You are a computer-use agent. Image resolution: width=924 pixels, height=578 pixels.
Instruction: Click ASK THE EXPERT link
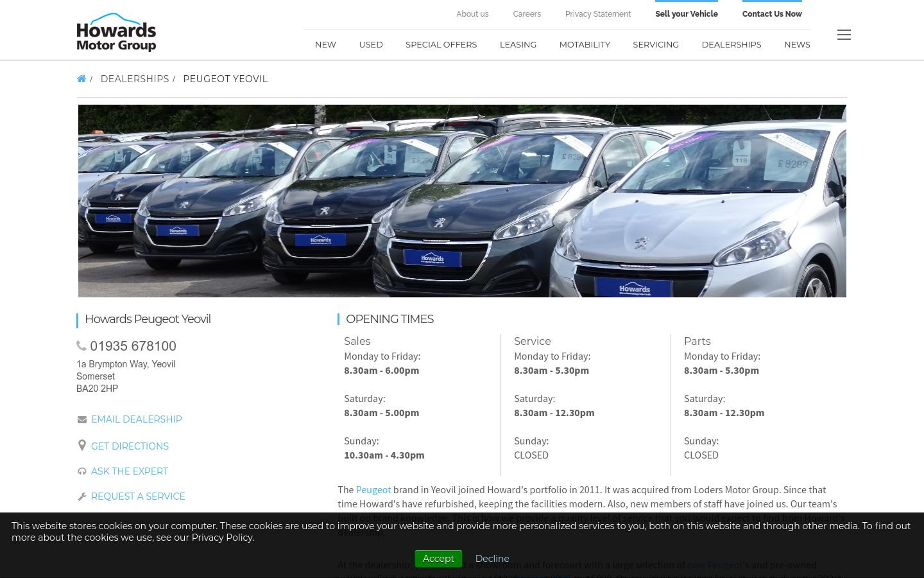(x=130, y=471)
